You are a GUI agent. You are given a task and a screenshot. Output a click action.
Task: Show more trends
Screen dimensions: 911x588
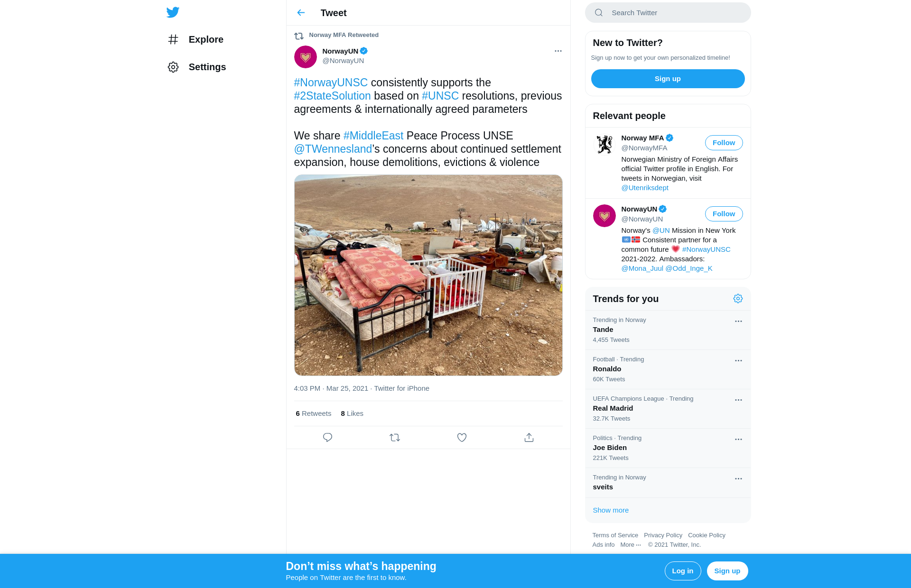[611, 510]
